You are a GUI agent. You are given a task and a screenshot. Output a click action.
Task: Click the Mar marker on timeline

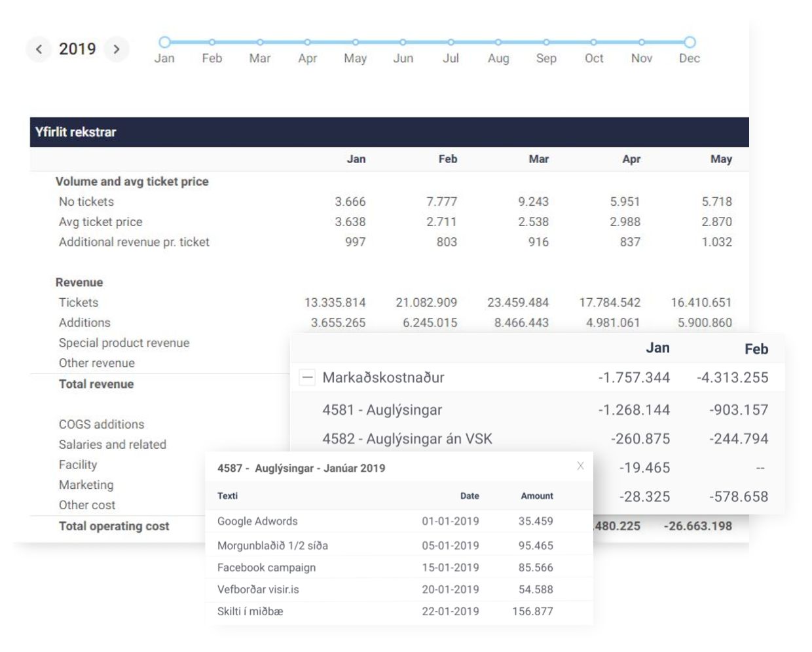pos(260,42)
